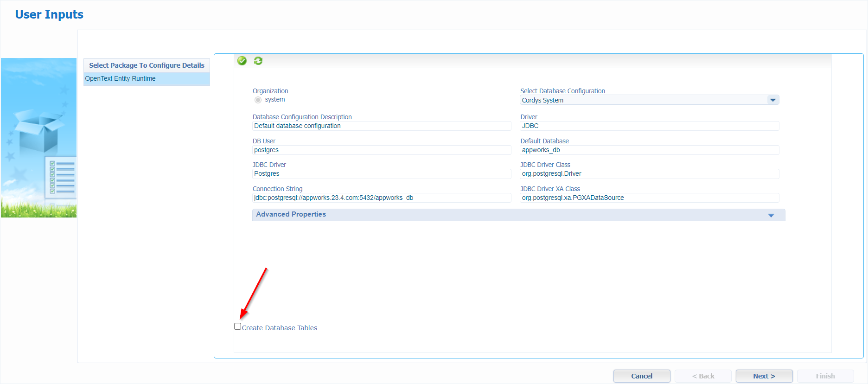Viewport: 868px width, 384px height.
Task: Click the Back button
Action: click(703, 376)
